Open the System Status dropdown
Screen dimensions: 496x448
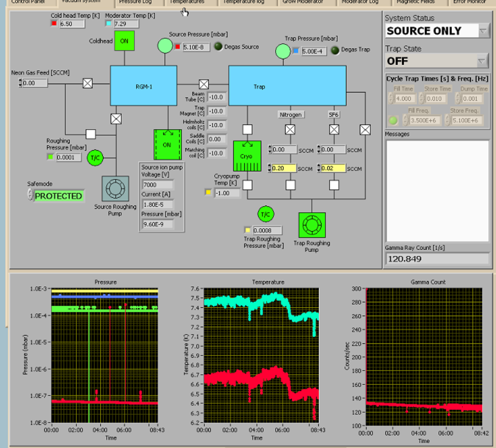pos(483,31)
